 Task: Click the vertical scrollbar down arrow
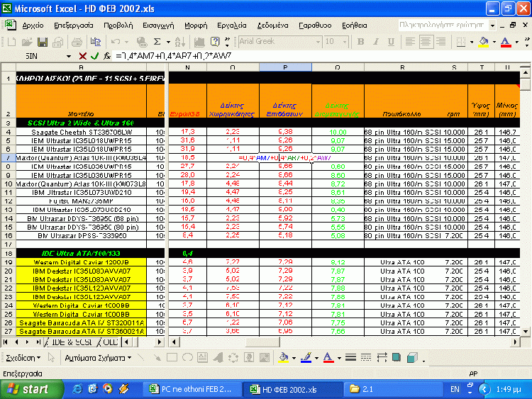pyautogui.click(x=525, y=331)
